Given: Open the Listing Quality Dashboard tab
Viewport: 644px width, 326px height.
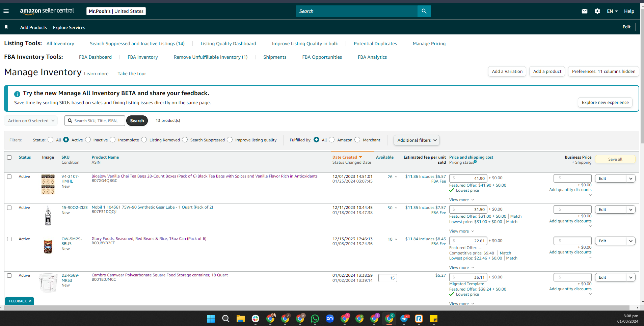Looking at the screenshot, I should pyautogui.click(x=228, y=44).
